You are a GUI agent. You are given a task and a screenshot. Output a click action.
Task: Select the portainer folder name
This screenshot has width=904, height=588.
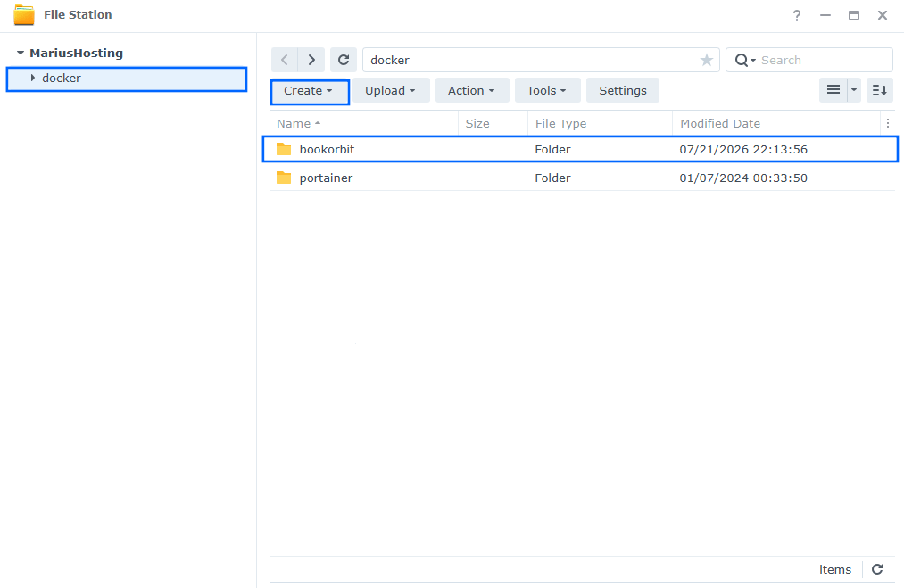tap(327, 178)
